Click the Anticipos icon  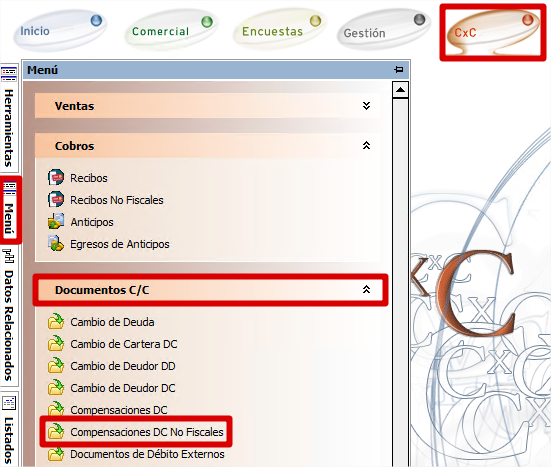56,221
